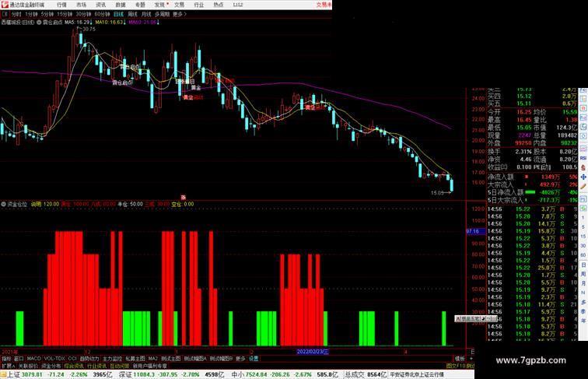588x379 pixels.
Task: Click the date marker 2022/02/23
Action: [313, 352]
